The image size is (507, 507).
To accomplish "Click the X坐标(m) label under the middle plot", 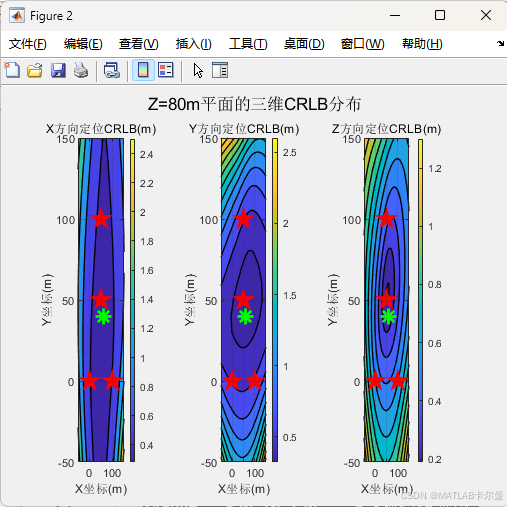I will point(244,489).
